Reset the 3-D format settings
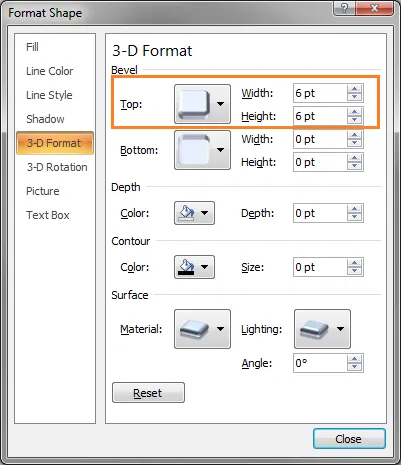 click(148, 393)
